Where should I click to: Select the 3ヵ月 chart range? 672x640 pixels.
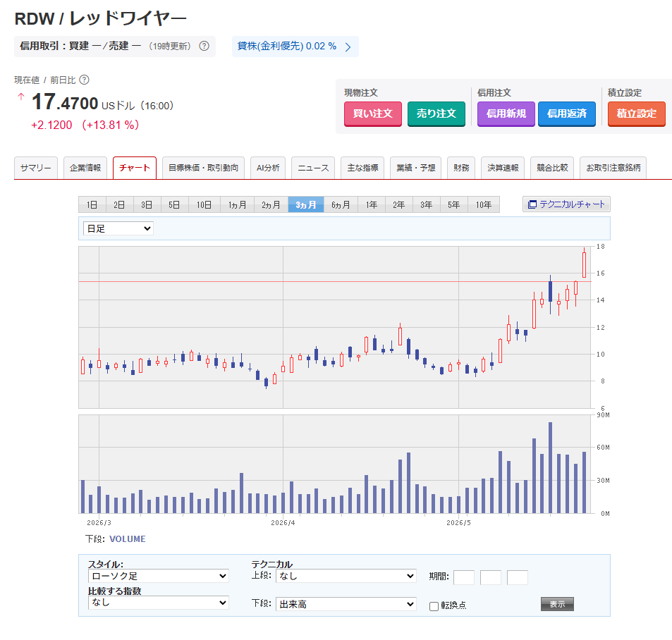[x=306, y=205]
